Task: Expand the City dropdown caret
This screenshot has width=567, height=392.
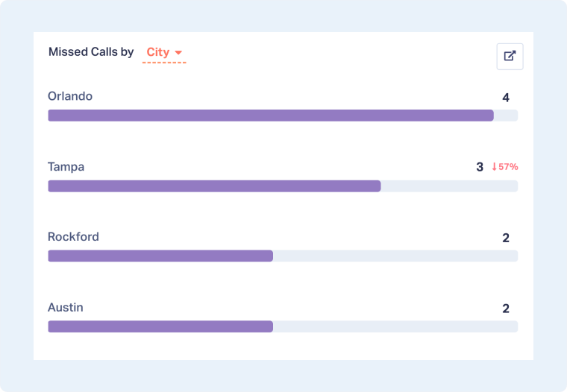Action: click(x=178, y=53)
